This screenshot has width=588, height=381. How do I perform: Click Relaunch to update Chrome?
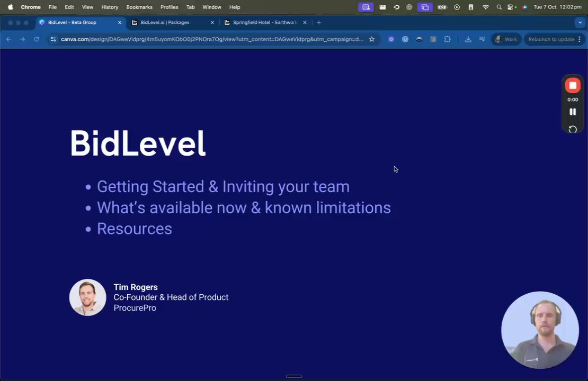551,39
